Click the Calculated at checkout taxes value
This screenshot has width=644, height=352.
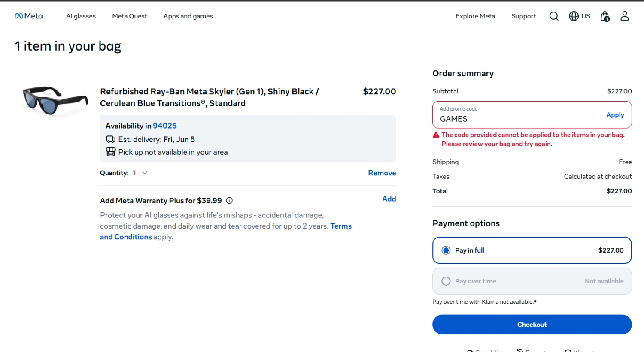point(598,176)
